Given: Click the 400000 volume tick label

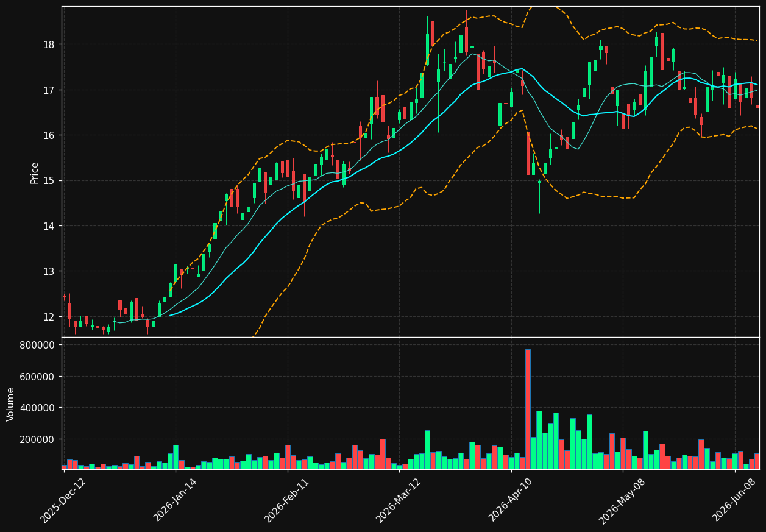Looking at the screenshot, I should point(38,408).
